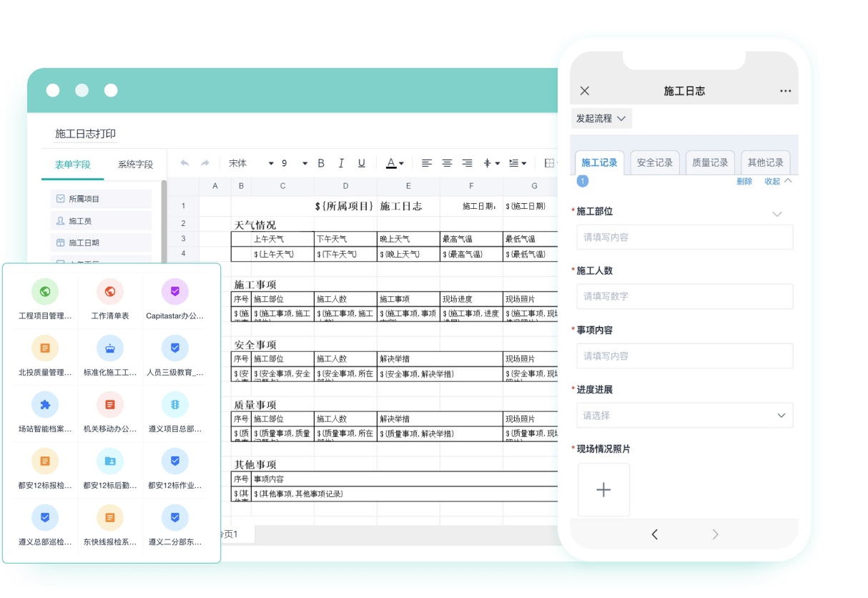Toggle italic text formatting
Image resolution: width=868 pixels, height=598 pixels.
coord(341,163)
